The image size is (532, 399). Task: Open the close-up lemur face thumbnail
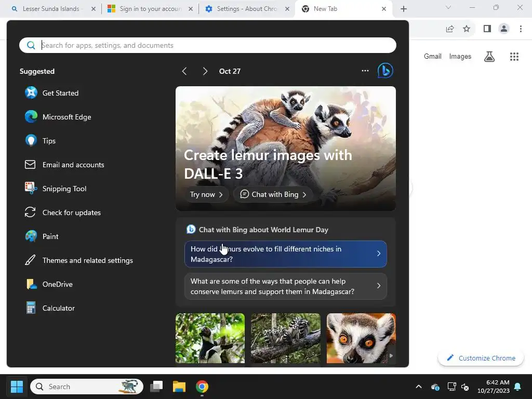[361, 338]
